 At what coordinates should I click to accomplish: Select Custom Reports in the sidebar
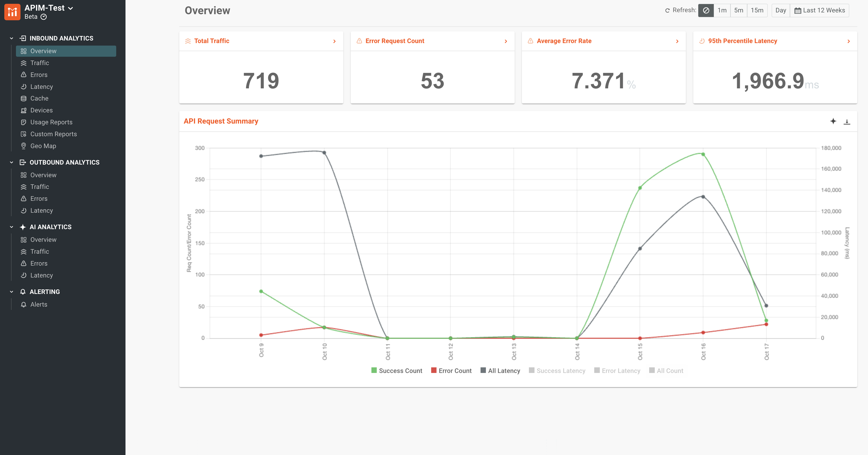click(53, 134)
